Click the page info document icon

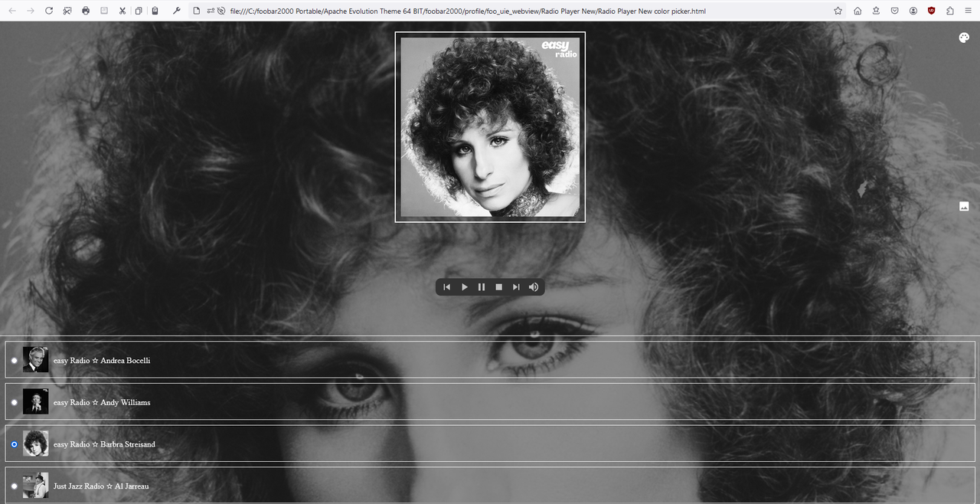point(197,11)
